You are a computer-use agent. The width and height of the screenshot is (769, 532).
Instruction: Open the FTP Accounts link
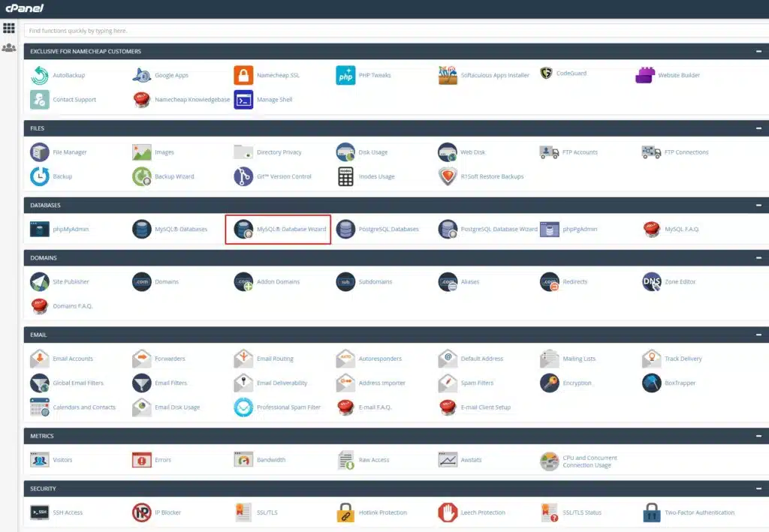[581, 152]
